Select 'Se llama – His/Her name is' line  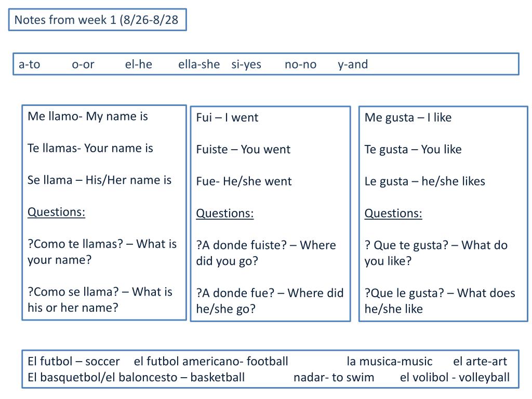(x=99, y=180)
